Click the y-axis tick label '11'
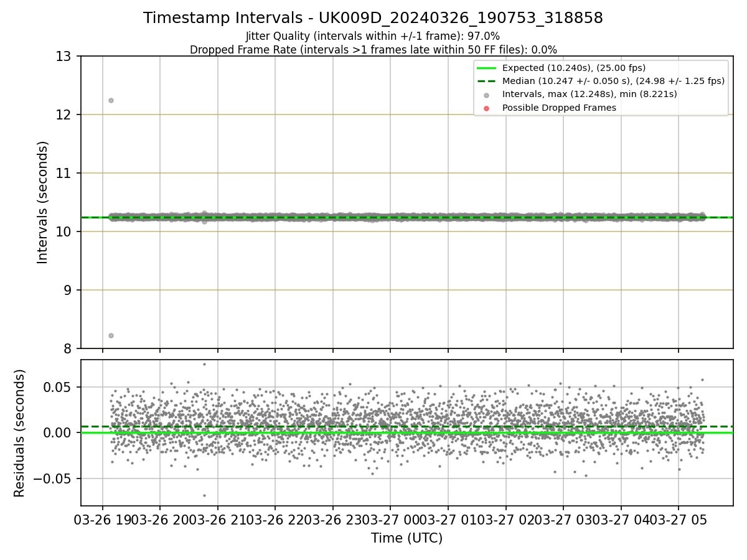Viewport: 747px width, 560px height. pyautogui.click(x=63, y=174)
